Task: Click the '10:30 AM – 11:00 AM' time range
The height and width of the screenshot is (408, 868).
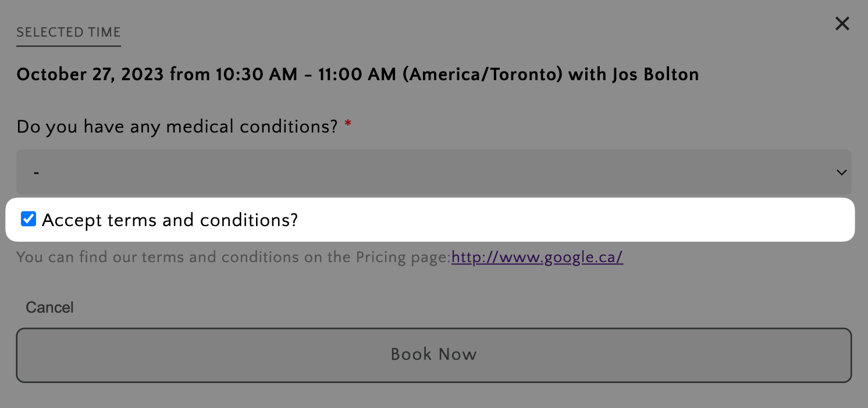Action: [306, 74]
